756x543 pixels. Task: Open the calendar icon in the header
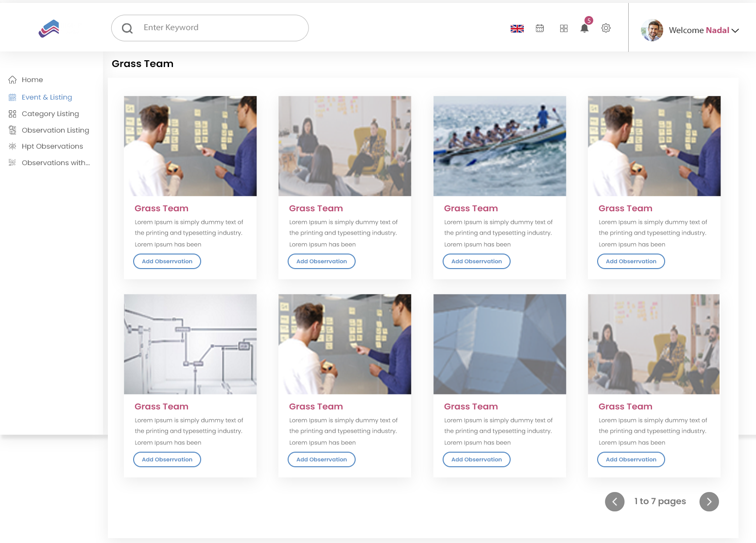[539, 28]
